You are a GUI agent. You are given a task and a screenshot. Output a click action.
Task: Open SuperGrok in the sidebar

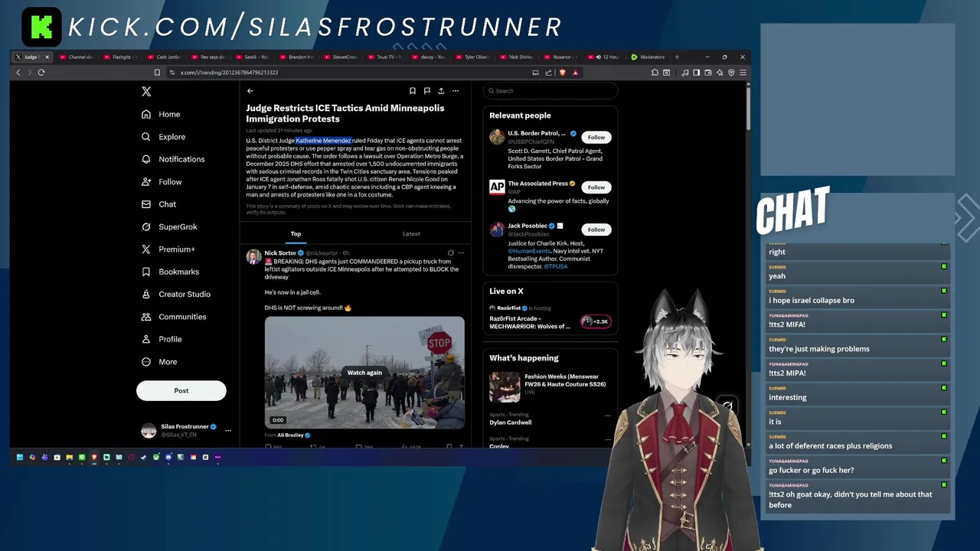coord(170,227)
